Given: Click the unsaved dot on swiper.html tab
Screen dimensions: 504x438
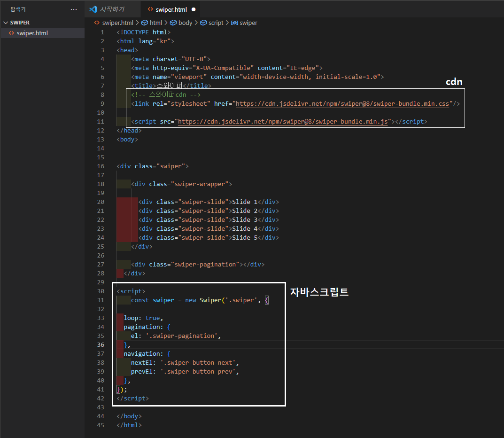Looking at the screenshot, I should 194,9.
